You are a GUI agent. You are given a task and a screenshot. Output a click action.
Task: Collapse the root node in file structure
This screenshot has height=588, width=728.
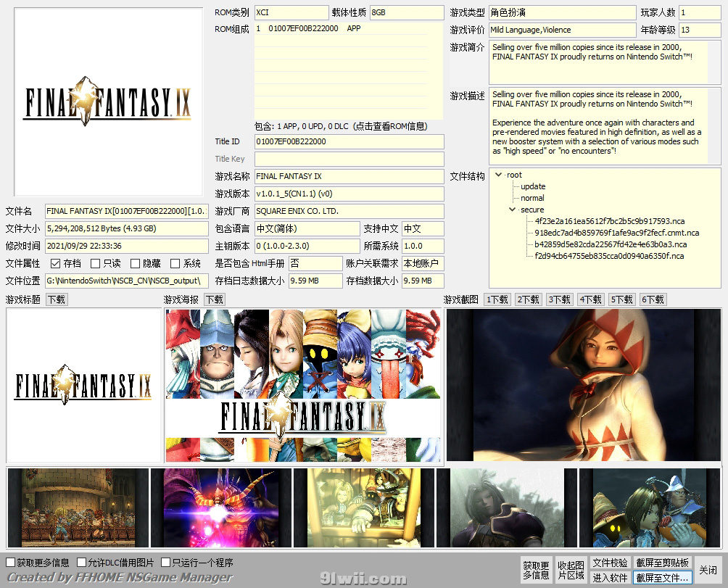click(499, 175)
